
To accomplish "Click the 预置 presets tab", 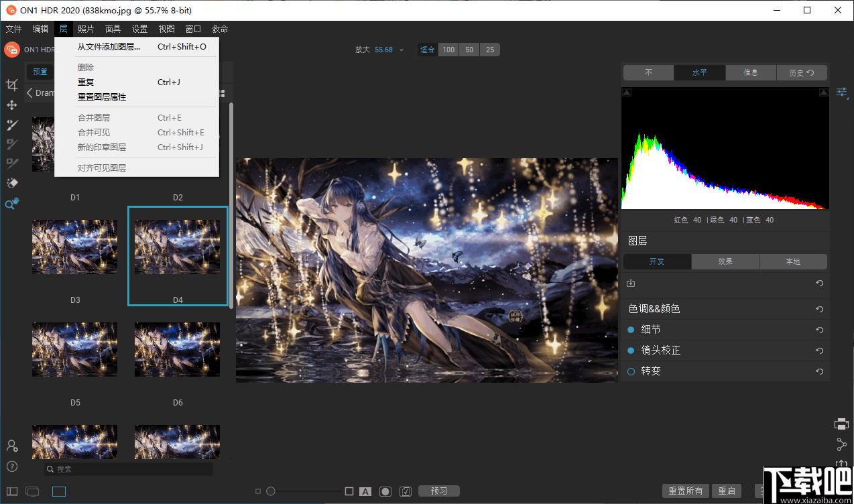I will (40, 72).
